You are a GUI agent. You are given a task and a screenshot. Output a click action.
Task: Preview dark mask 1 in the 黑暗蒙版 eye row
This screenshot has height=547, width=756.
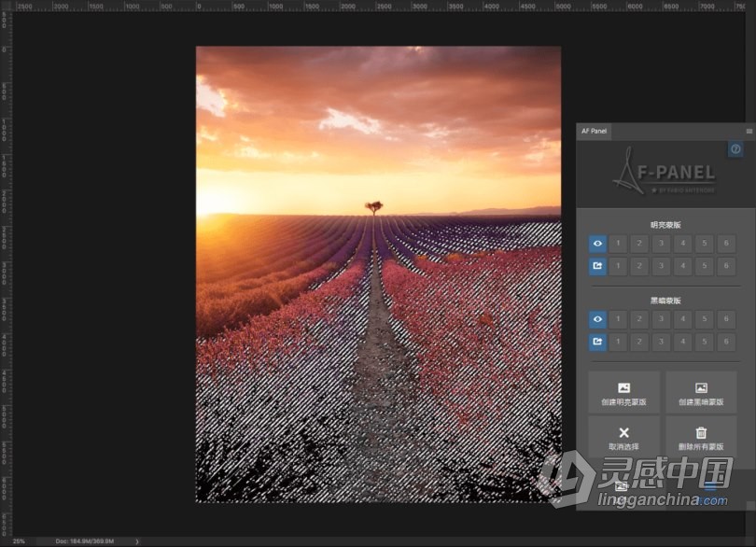(618, 319)
